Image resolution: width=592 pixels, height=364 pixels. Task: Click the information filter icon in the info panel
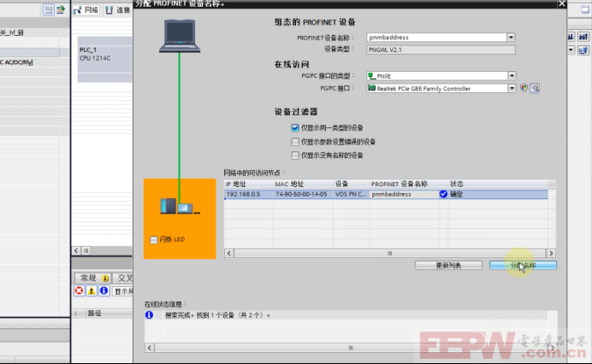(104, 291)
